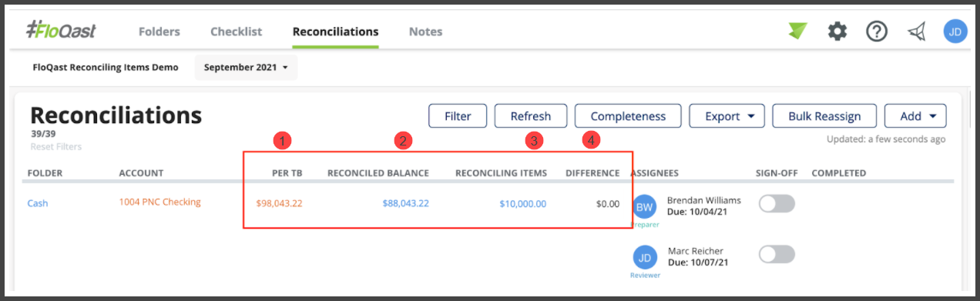Expand the Export dropdown

click(x=727, y=116)
